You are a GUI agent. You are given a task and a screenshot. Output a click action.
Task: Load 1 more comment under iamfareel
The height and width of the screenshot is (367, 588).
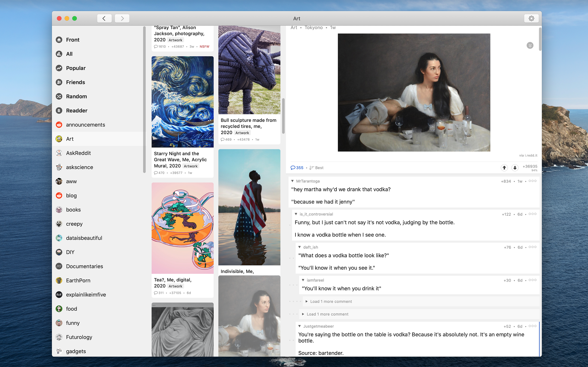coord(331,302)
